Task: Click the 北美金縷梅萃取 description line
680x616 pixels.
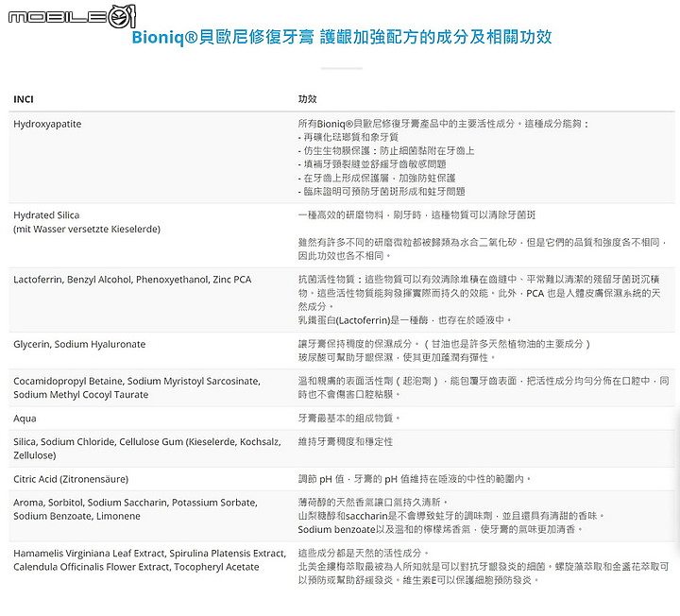Action: coord(484,567)
